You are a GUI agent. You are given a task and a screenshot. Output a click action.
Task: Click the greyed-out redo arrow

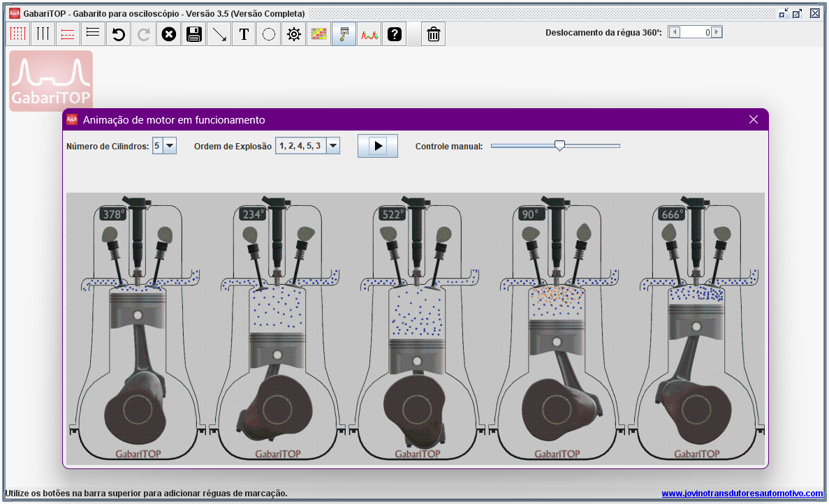(143, 34)
